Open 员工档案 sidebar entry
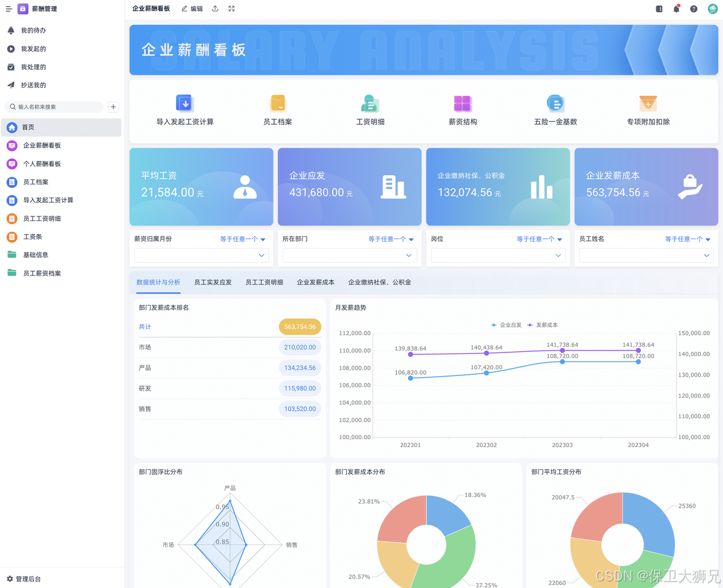 click(61, 182)
